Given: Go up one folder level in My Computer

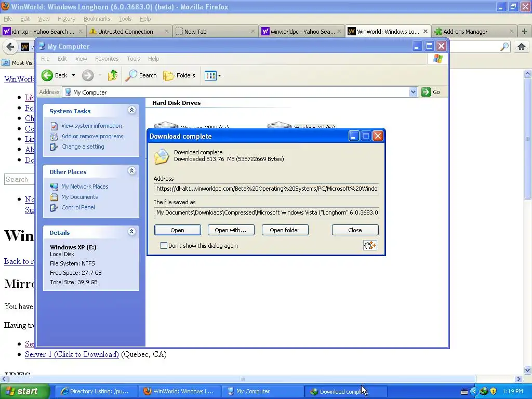Looking at the screenshot, I should [x=113, y=75].
